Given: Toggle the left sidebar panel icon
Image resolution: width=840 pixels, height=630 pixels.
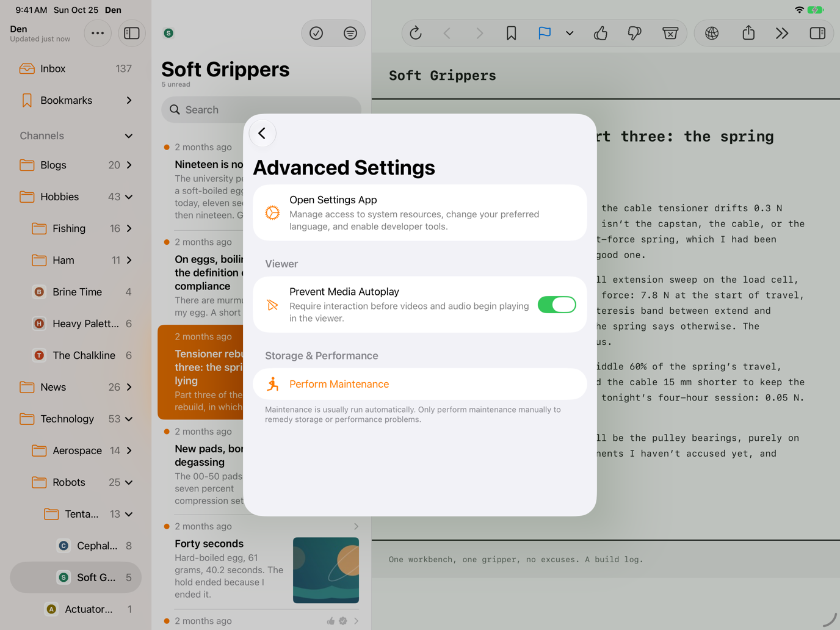Looking at the screenshot, I should point(132,33).
